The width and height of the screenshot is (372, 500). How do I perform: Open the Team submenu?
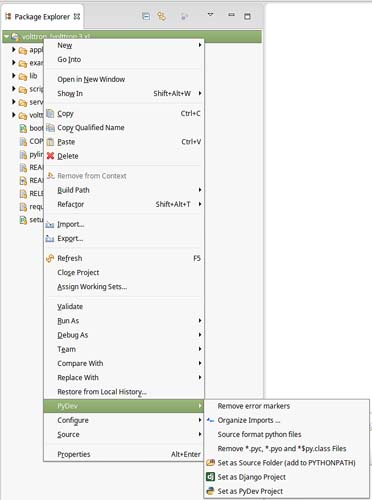point(124,349)
